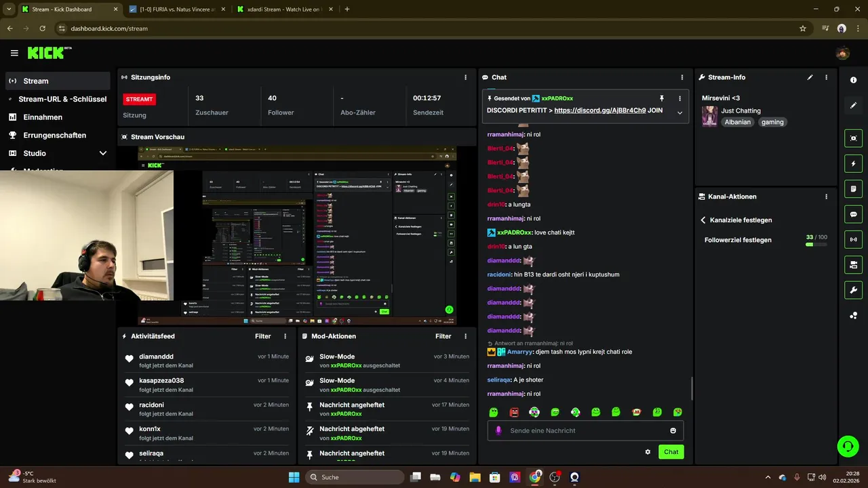The width and height of the screenshot is (868, 488).
Task: Open Stream-Info panel options menu
Action: pos(826,77)
